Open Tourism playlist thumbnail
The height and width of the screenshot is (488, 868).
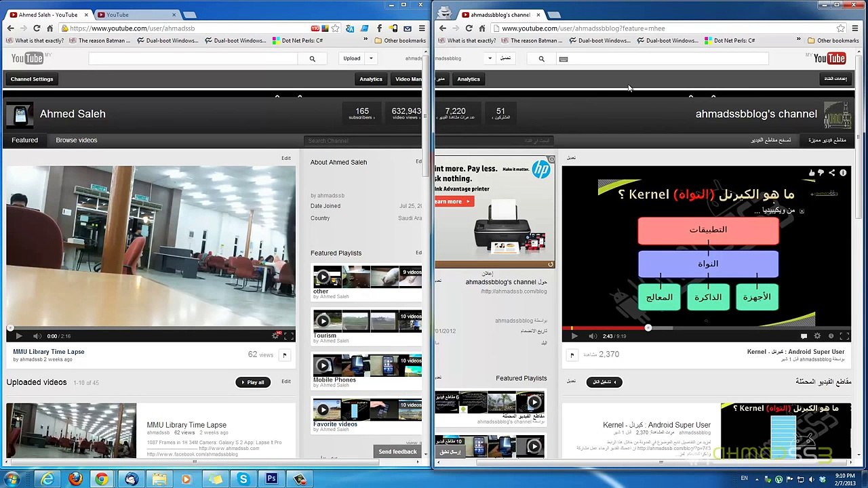click(x=367, y=321)
